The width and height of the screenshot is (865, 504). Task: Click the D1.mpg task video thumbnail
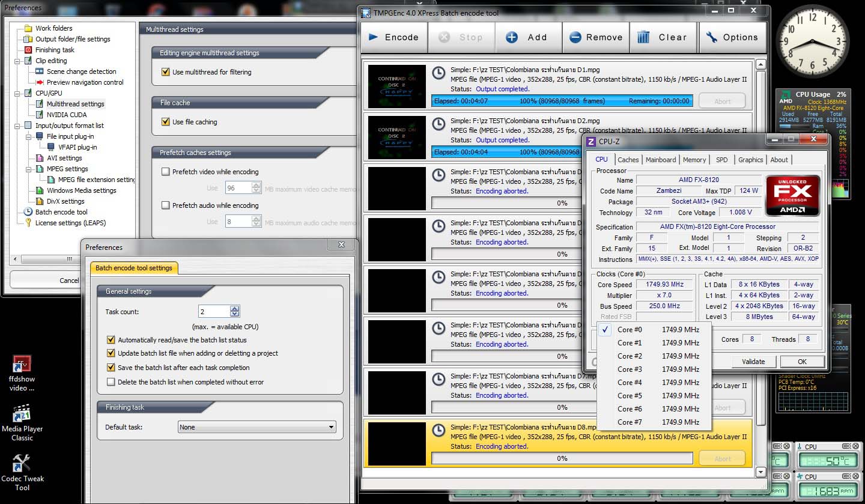pos(396,87)
